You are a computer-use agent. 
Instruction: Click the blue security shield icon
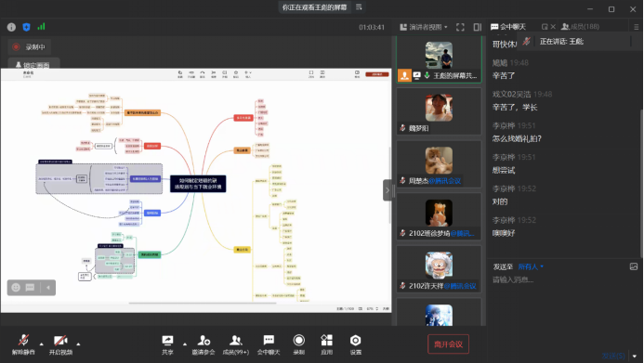click(x=26, y=27)
